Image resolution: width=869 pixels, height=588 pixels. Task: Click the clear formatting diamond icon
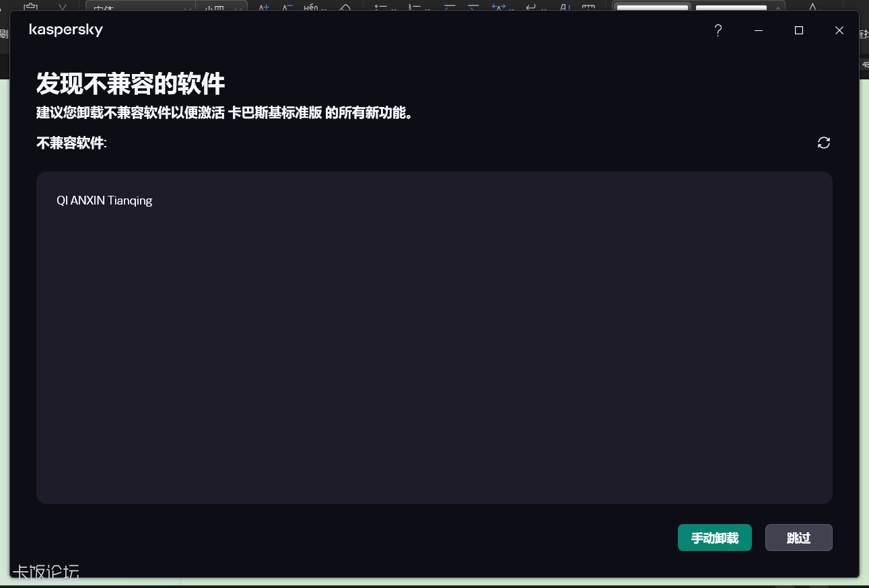pos(343,8)
